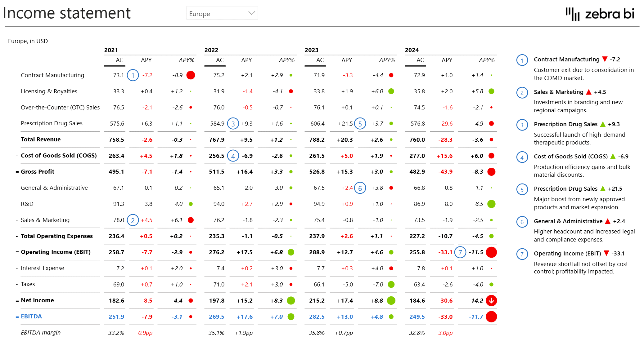This screenshot has height=359, width=644.
Task: Select comment marker 2 beside Sales & Marketing
Action: click(133, 220)
